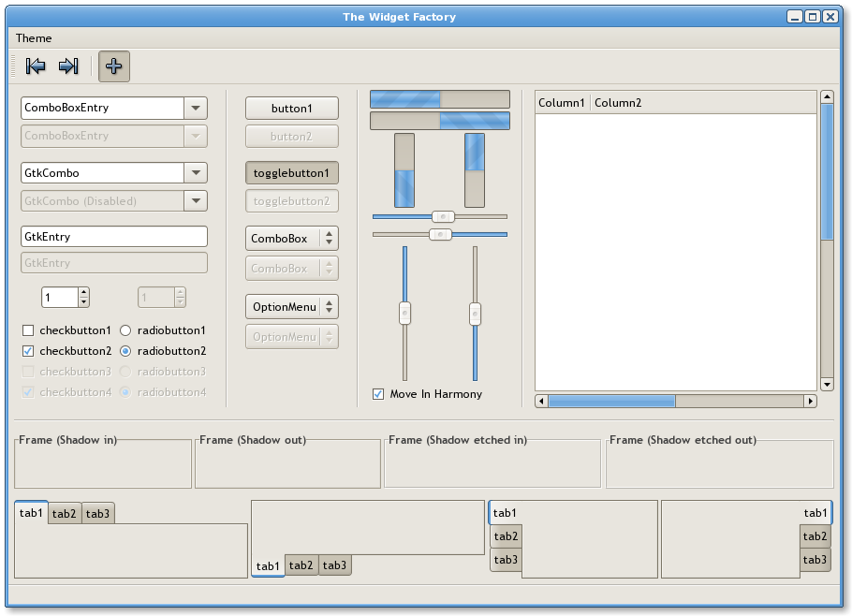Focus the active ComboBoxEntry text field
The width and height of the screenshot is (852, 616).
coord(103,108)
